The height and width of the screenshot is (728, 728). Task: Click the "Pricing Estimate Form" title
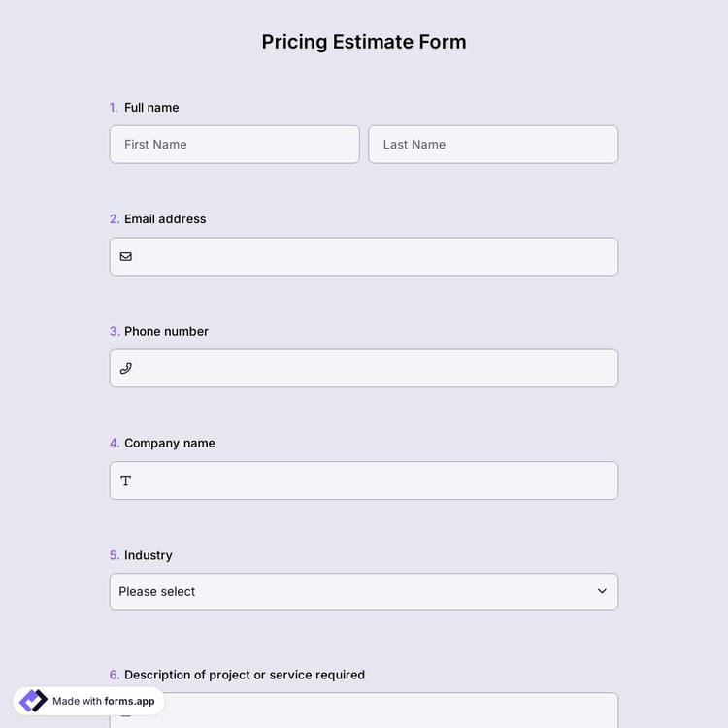coord(364,42)
